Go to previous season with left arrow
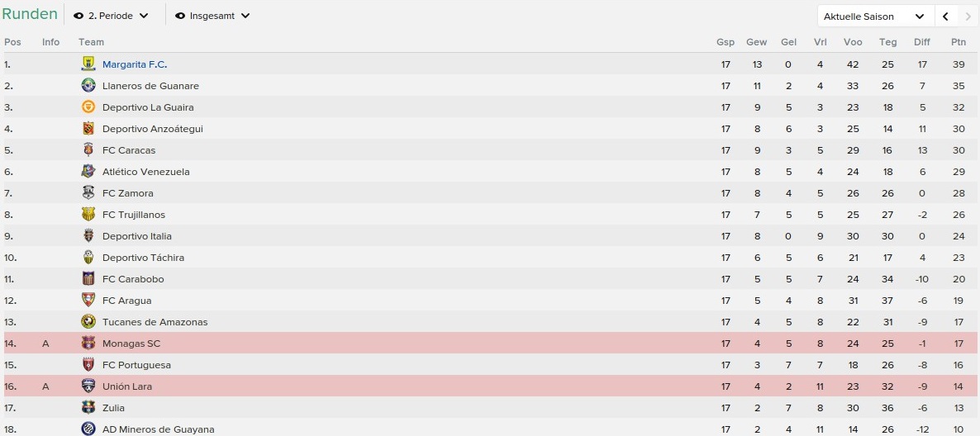Screen dimensions: 980x436 945,17
